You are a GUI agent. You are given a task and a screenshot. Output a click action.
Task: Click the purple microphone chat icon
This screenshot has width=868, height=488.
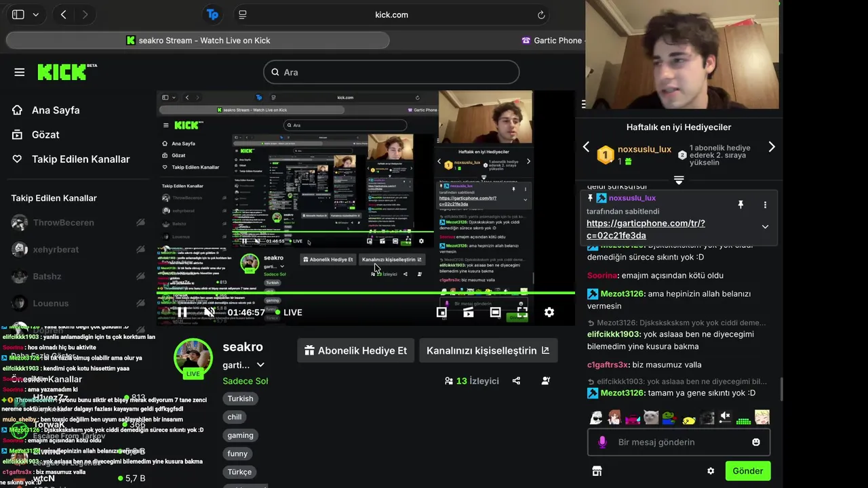[602, 442]
